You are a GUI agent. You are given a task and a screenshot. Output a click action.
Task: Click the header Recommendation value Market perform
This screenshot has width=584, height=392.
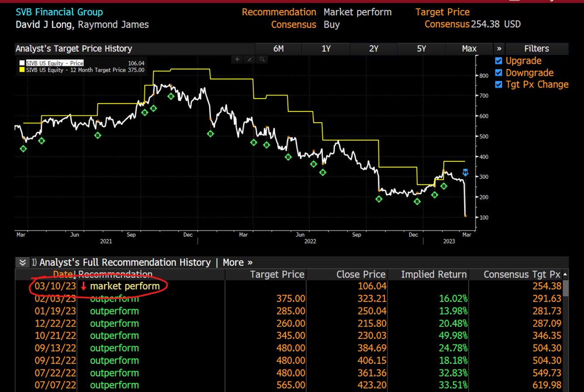358,12
